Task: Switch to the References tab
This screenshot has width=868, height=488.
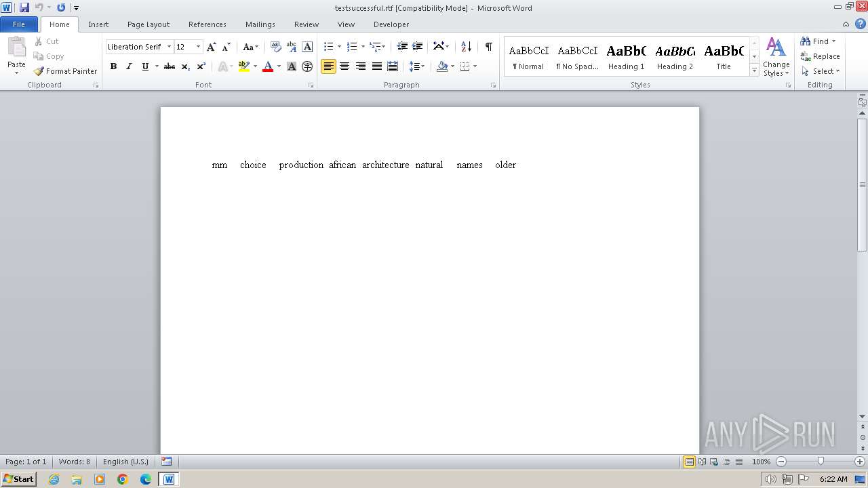Action: (208, 24)
